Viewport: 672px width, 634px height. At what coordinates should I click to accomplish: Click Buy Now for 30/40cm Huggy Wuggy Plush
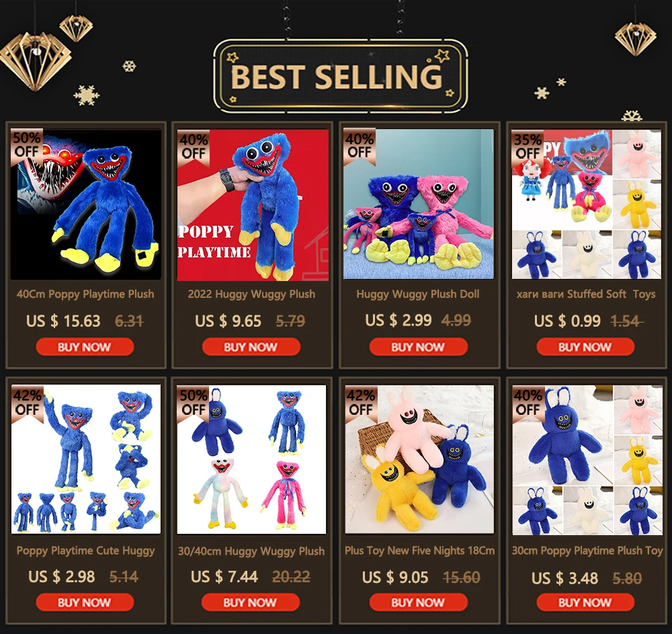(250, 602)
